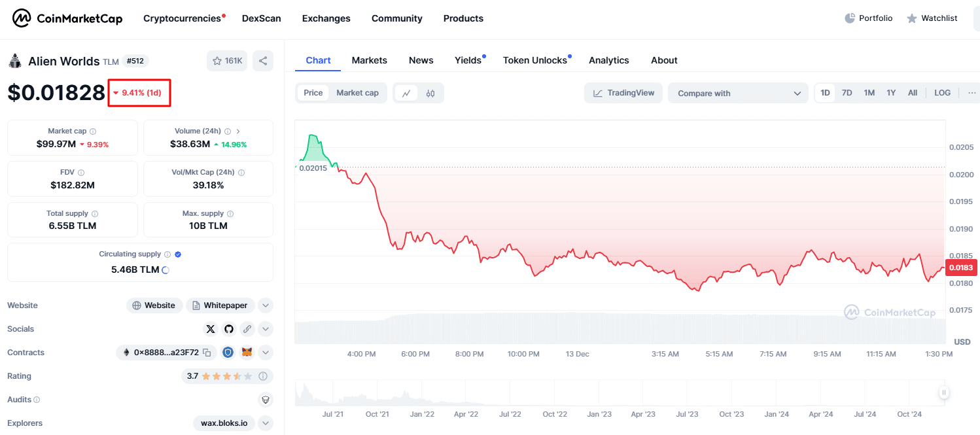Viewport: 980px width, 435px height.
Task: Set chart range to 1M
Action: pyautogui.click(x=869, y=93)
